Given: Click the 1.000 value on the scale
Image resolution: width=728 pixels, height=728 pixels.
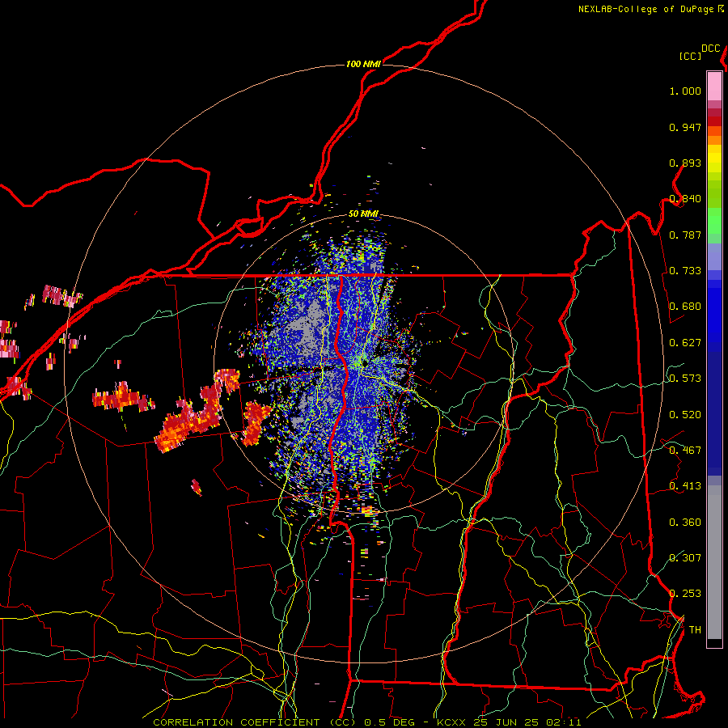Looking at the screenshot, I should point(685,91).
